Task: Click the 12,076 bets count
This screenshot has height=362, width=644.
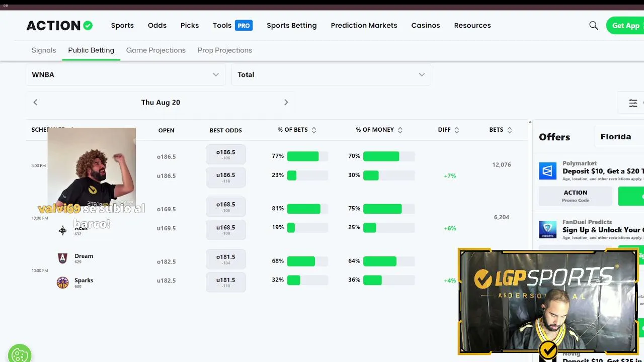Action: [x=502, y=165]
